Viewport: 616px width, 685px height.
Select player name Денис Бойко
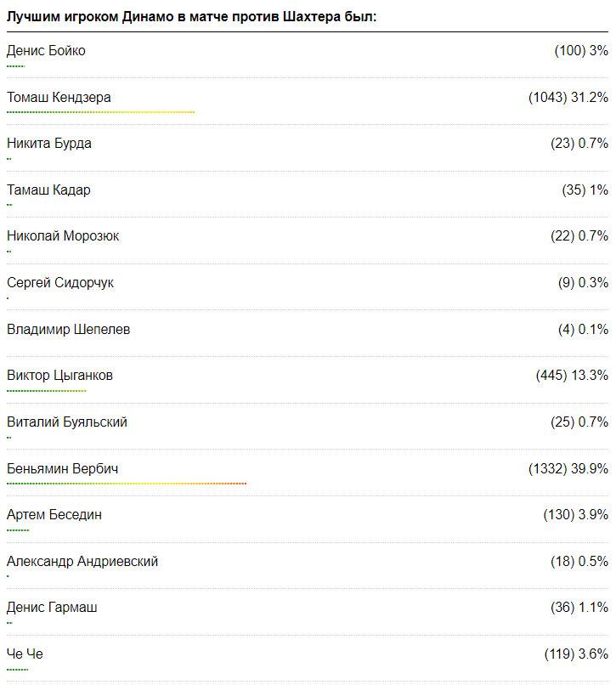click(x=46, y=51)
